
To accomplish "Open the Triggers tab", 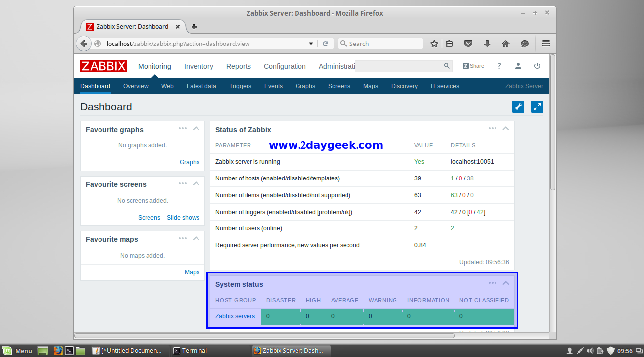I will 240,86.
